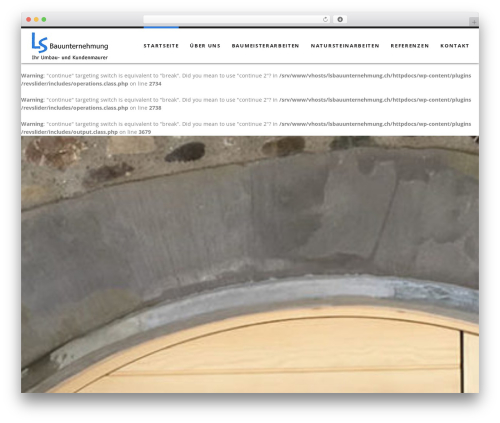Viewport: 500px width, 423px height.
Task: Open a new tab with the plus button
Action: tap(474, 22)
